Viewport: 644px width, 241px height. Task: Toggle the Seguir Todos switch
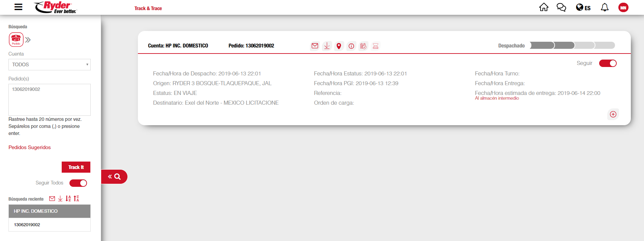point(78,183)
